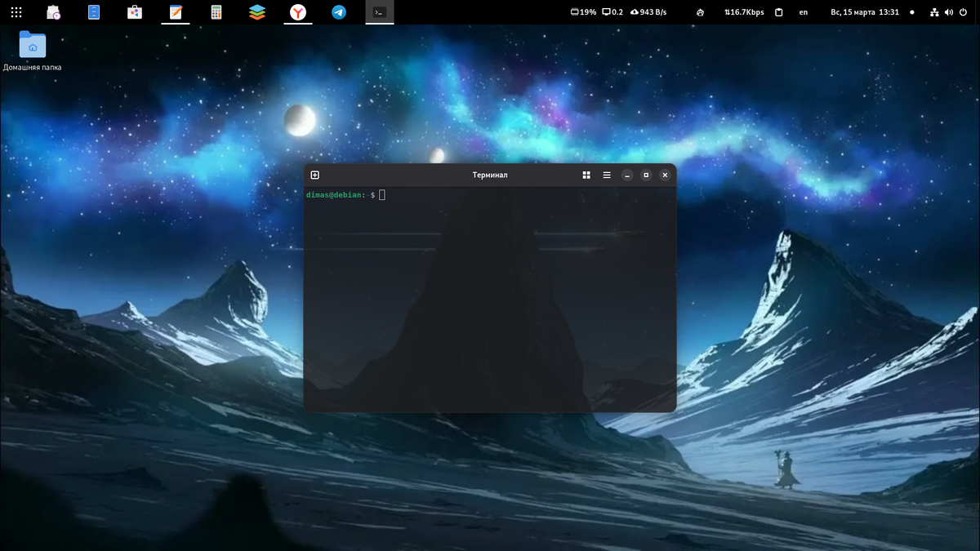Open the calculator app icon
980x551 pixels.
click(216, 12)
